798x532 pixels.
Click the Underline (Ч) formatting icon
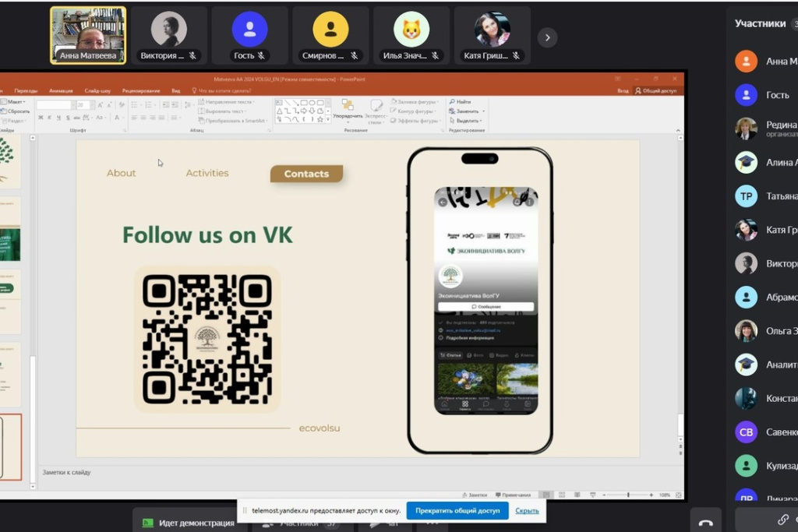tap(58, 118)
